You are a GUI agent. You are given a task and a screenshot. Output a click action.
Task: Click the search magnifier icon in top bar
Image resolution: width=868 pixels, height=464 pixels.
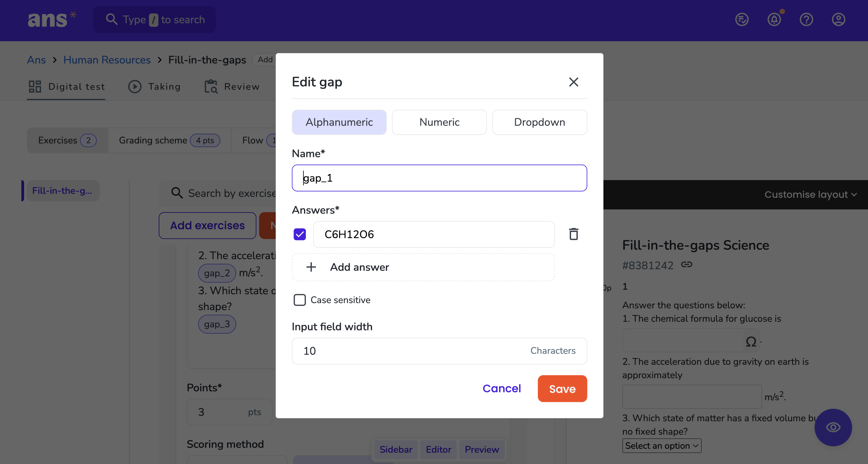click(111, 19)
